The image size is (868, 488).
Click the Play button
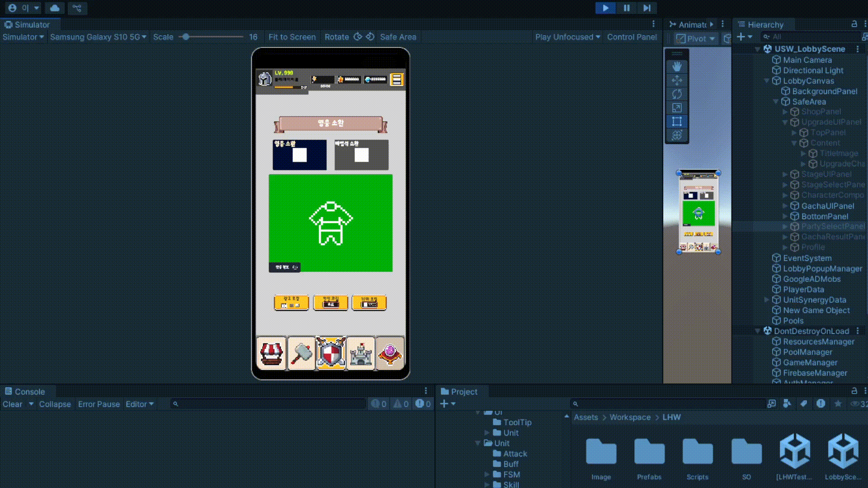[x=605, y=8]
